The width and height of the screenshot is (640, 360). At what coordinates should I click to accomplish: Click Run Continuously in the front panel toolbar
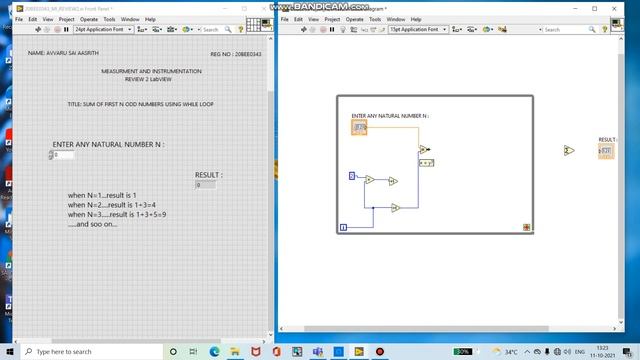(x=47, y=29)
